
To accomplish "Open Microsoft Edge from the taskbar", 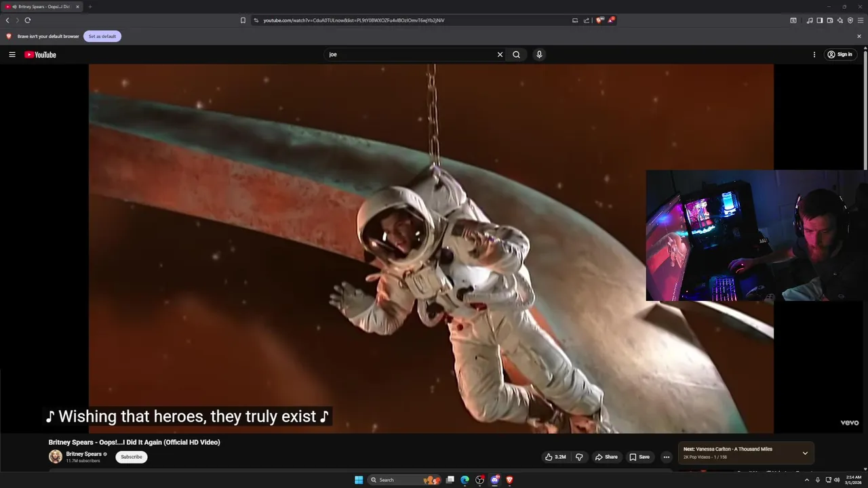I will (x=465, y=480).
